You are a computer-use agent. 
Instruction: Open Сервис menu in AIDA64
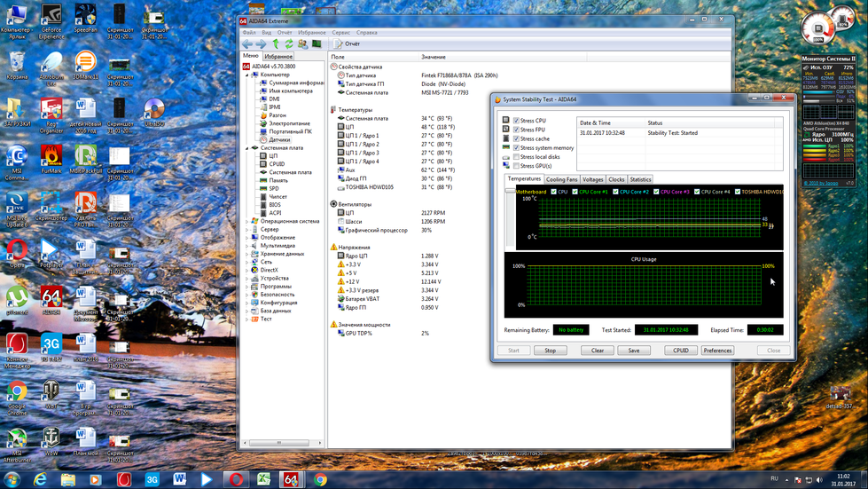tap(341, 33)
